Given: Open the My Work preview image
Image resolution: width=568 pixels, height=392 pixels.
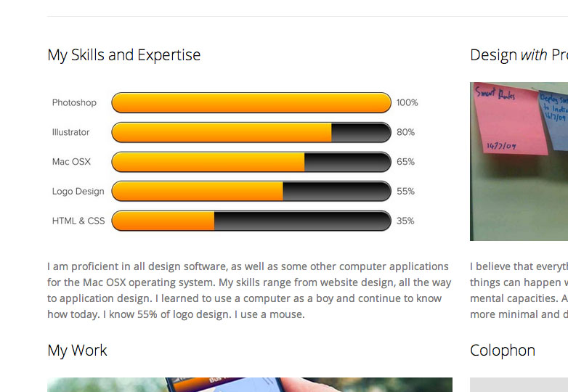Looking at the screenshot, I should [250, 385].
